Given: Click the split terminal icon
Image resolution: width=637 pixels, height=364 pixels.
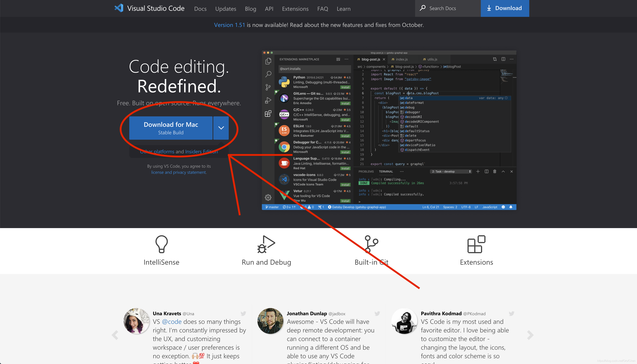Looking at the screenshot, I should coord(486,171).
